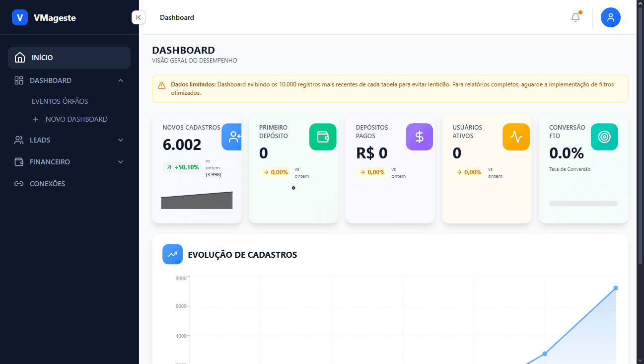Expand the Financeiro menu
The image size is (644, 364).
(x=70, y=161)
